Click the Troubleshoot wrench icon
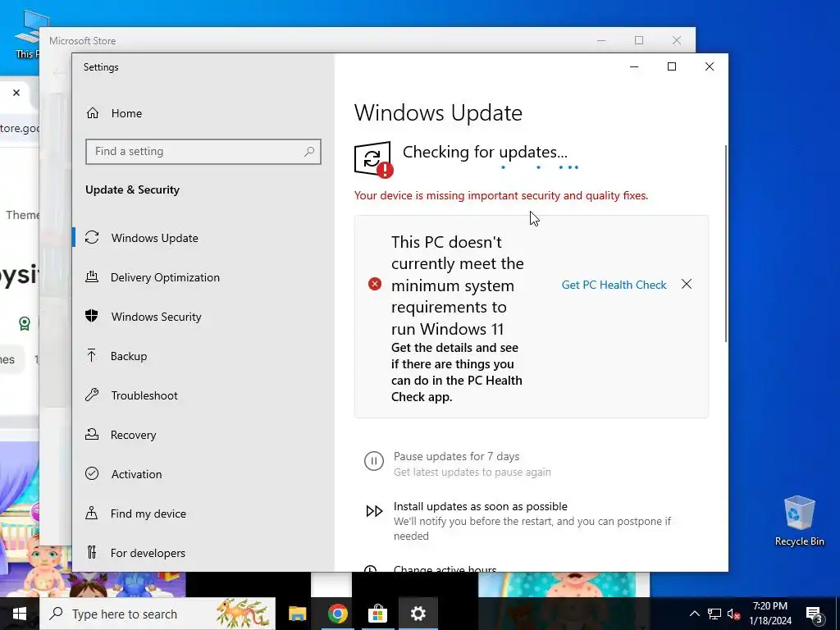This screenshot has height=630, width=840. tap(92, 395)
